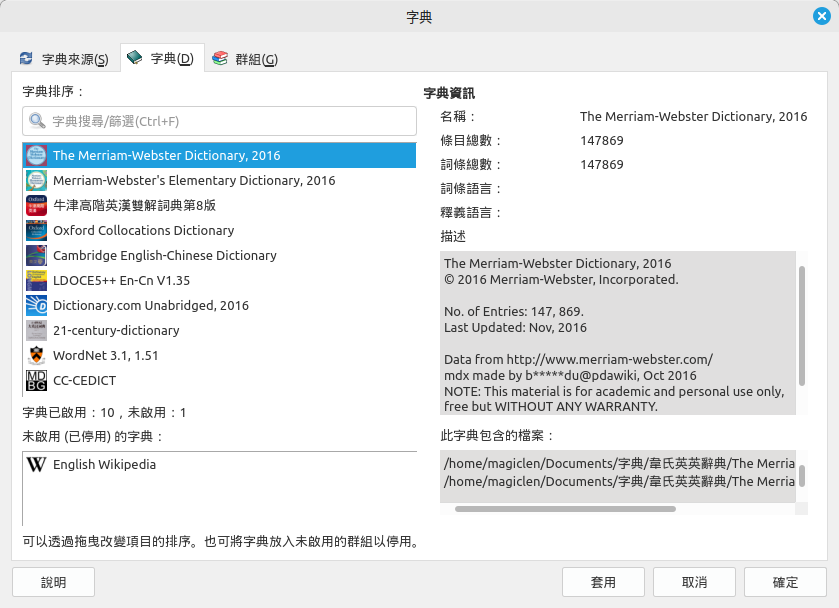Select 21-century-dictionary row

[219, 331]
